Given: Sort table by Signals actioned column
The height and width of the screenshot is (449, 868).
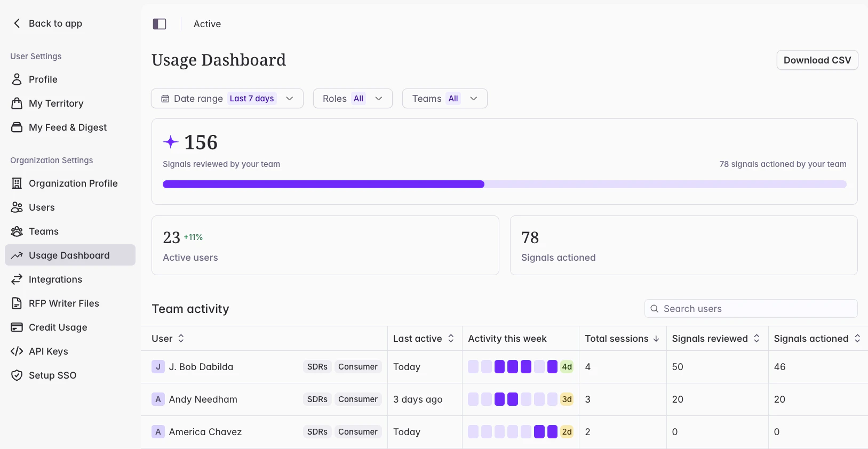Looking at the screenshot, I should tap(857, 338).
